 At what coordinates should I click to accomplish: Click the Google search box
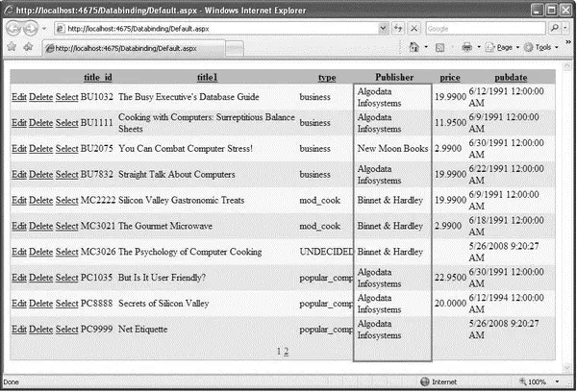click(485, 28)
